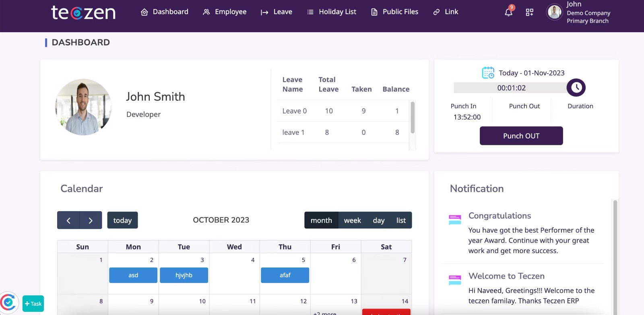
Task: Select October 6 in the calendar
Action: point(336,273)
